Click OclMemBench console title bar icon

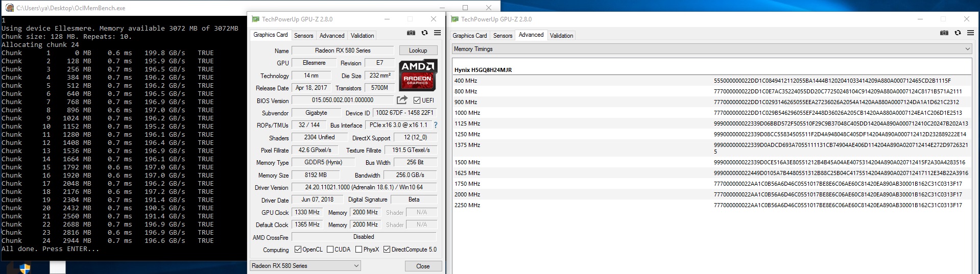(9, 8)
